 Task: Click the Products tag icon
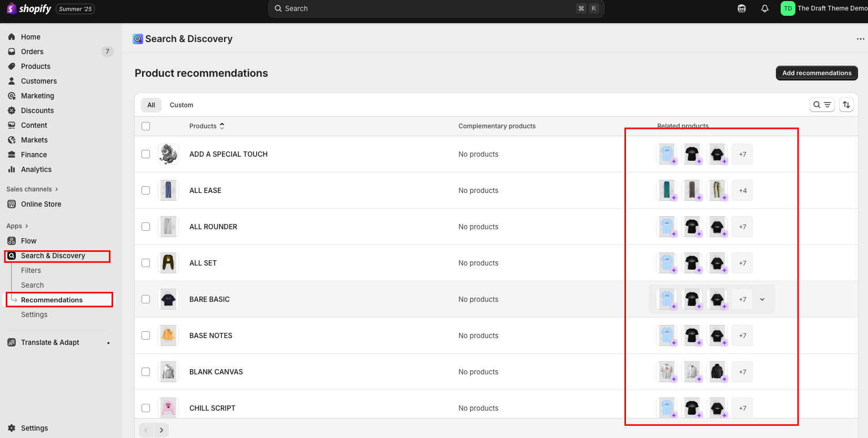pos(12,66)
